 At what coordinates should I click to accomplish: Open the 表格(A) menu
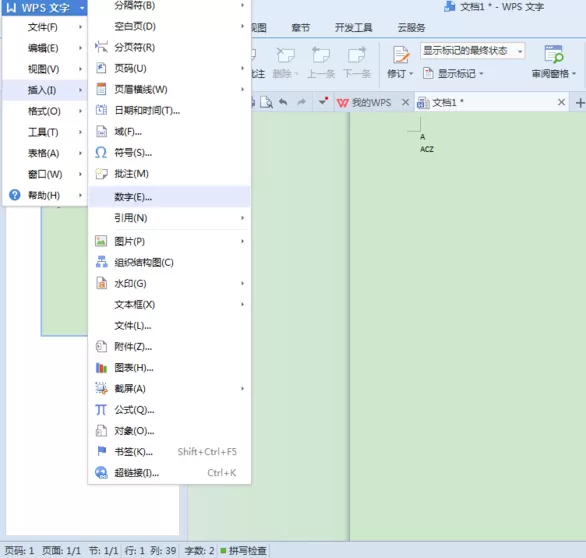[x=44, y=153]
